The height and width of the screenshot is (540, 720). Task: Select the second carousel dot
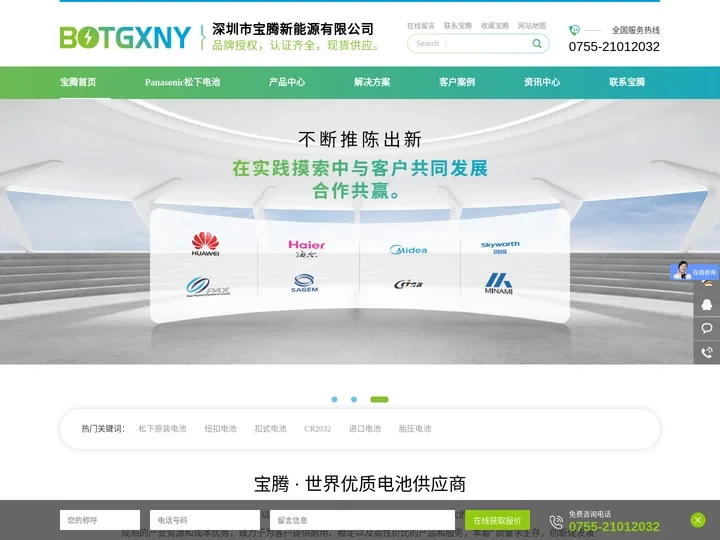pos(354,399)
